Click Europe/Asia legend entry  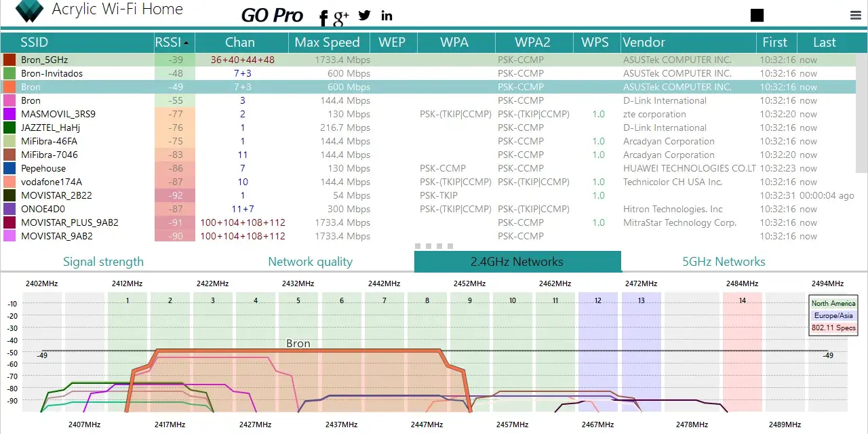click(x=833, y=315)
